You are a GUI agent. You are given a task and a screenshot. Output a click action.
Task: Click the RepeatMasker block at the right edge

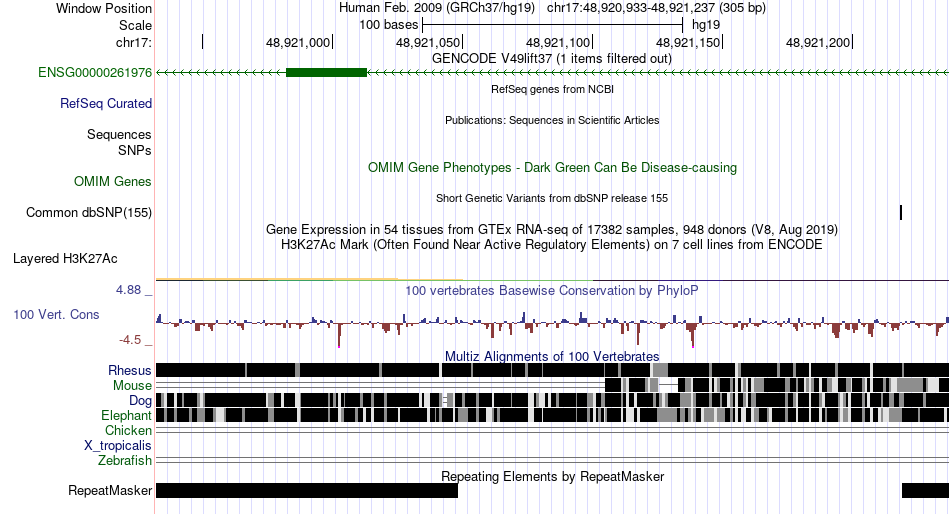(925, 490)
